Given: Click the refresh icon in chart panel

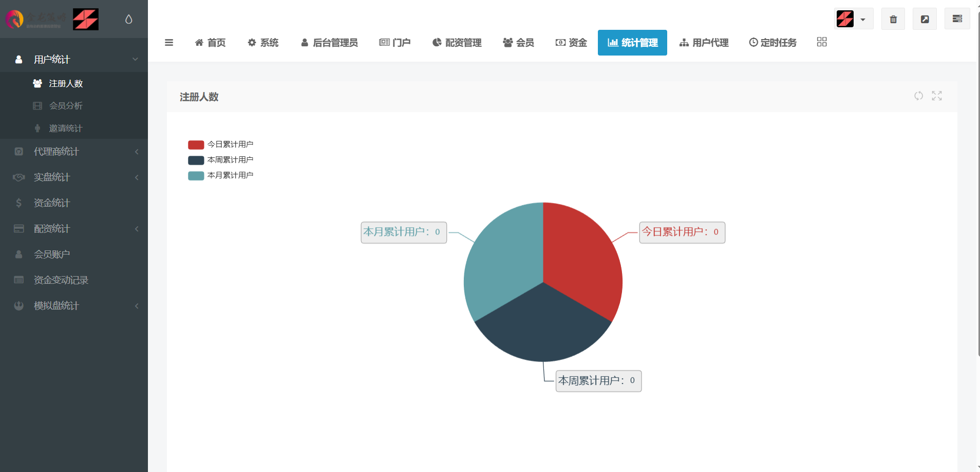Looking at the screenshot, I should 918,96.
